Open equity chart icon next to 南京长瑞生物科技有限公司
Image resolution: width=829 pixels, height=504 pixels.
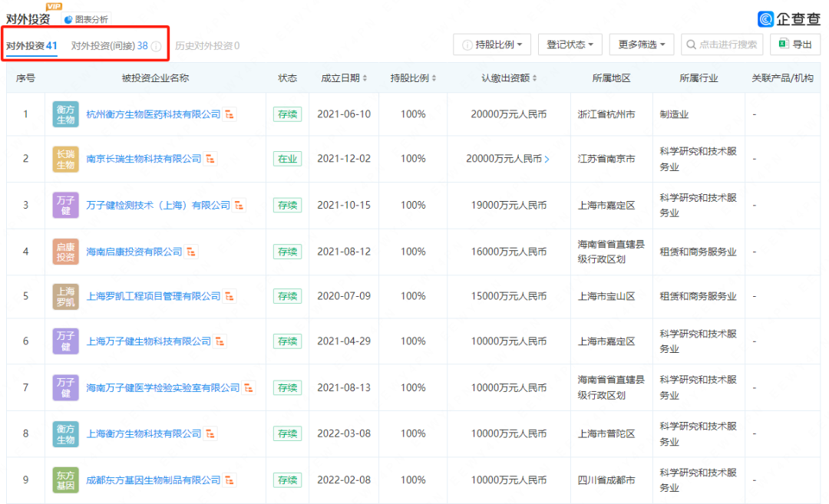click(x=211, y=159)
